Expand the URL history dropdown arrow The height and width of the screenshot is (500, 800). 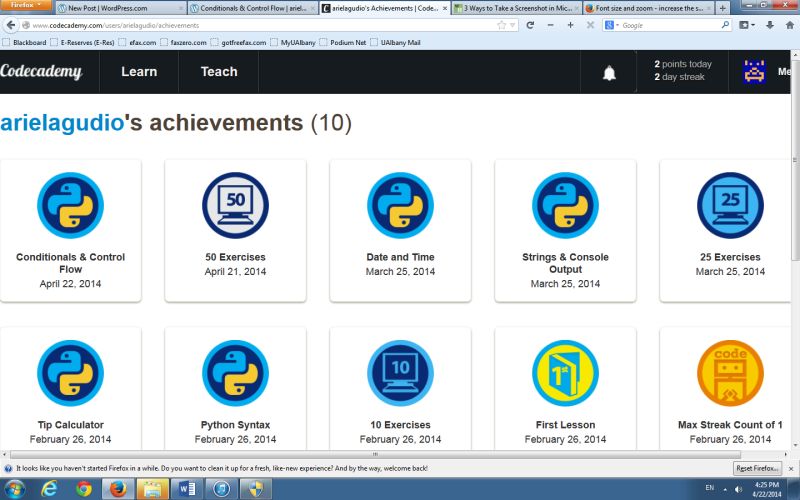pyautogui.click(x=512, y=25)
